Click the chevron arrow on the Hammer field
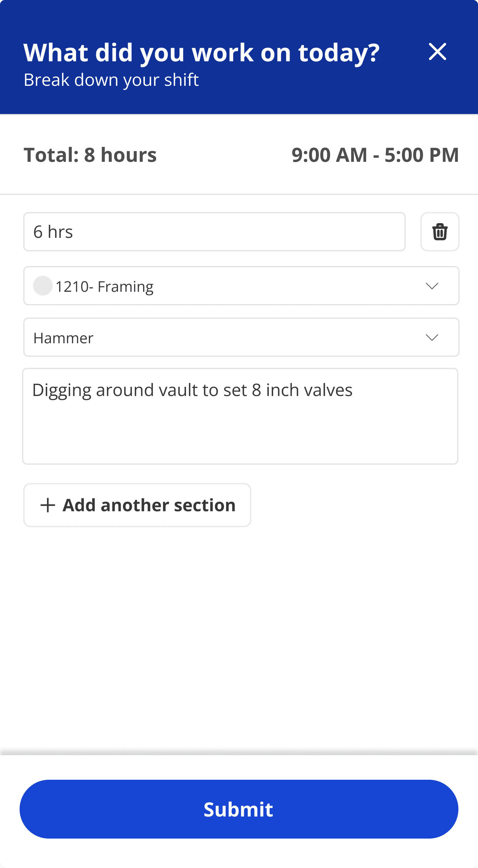478x868 pixels. pyautogui.click(x=431, y=337)
